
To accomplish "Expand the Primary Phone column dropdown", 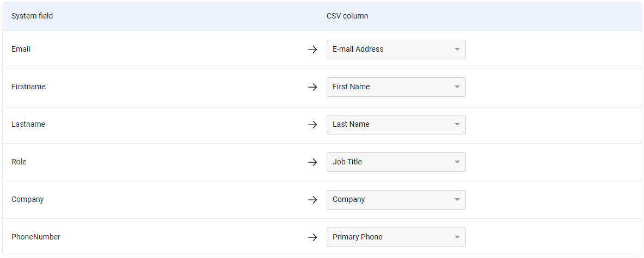I will 396,237.
